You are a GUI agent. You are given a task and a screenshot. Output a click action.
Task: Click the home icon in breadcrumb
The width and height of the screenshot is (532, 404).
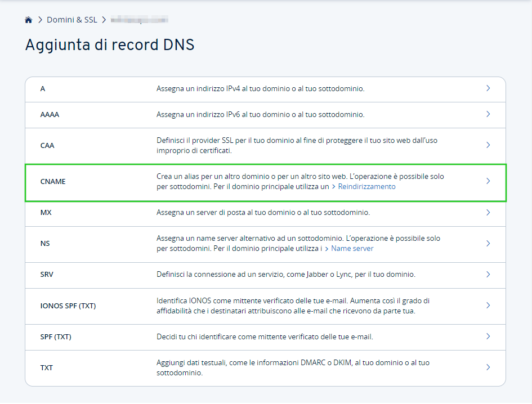point(29,20)
